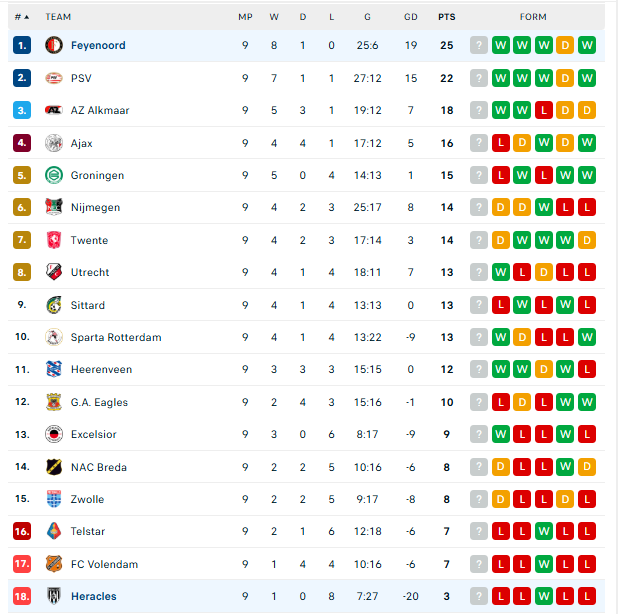Click the Heracles club logo

(54, 596)
